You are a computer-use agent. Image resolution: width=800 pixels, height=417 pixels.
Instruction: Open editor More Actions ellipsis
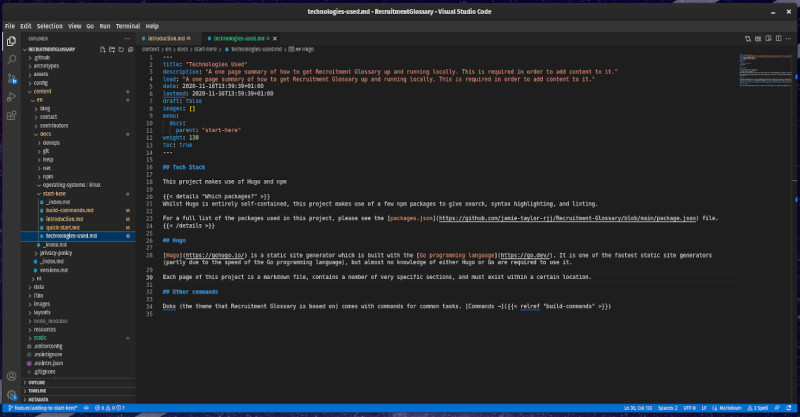click(788, 38)
